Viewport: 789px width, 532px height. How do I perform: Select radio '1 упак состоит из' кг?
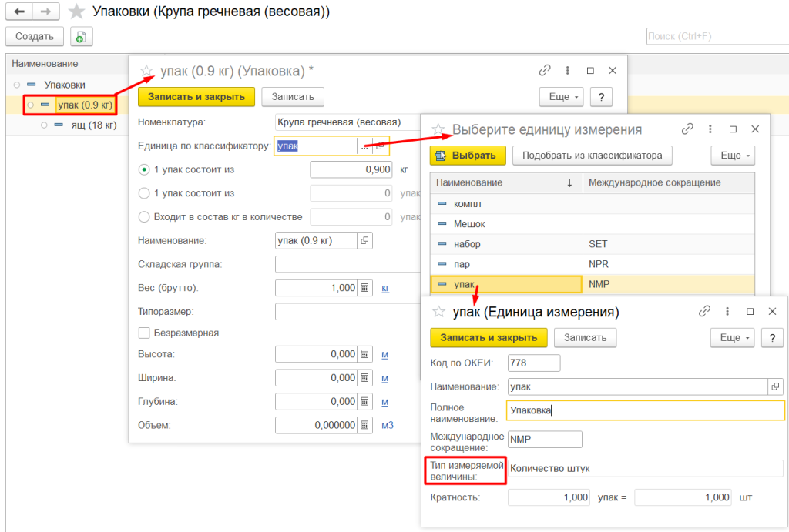144,169
